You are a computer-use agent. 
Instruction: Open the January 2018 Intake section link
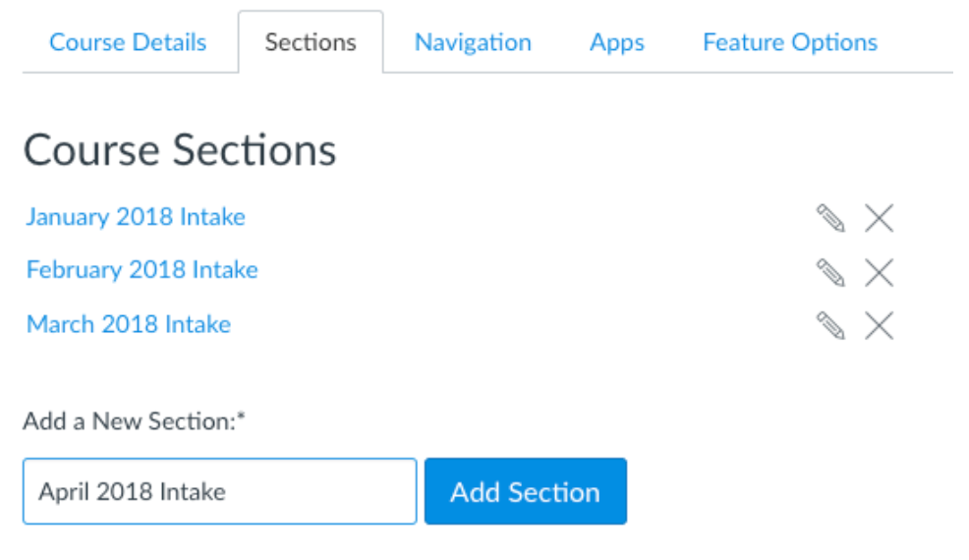pyautogui.click(x=136, y=217)
